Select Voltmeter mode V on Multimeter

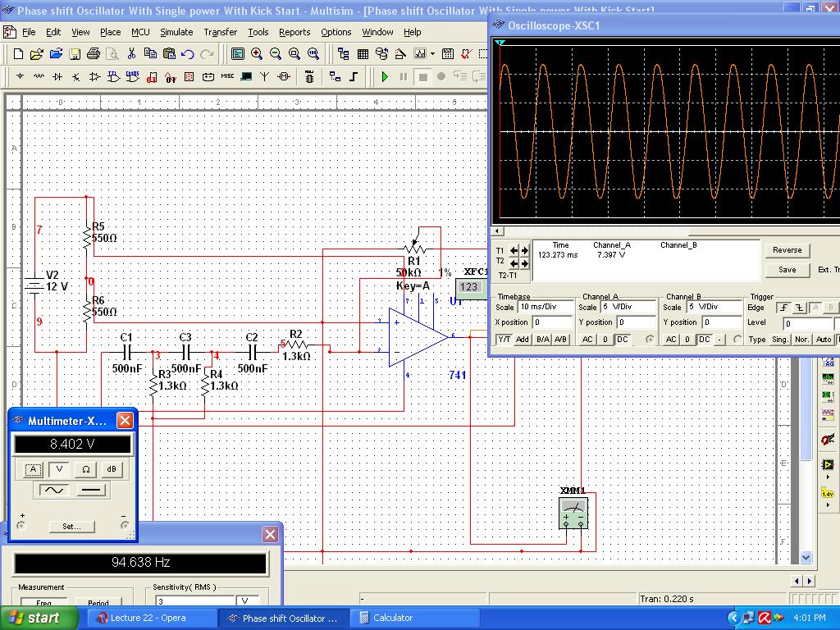(59, 470)
